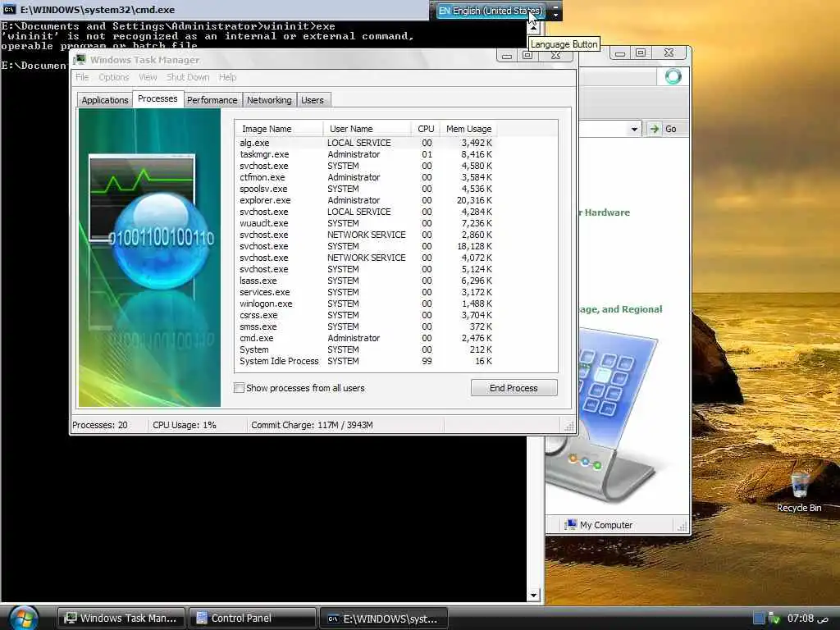
Task: Switch to Control Panel taskbar button
Action: point(252,619)
